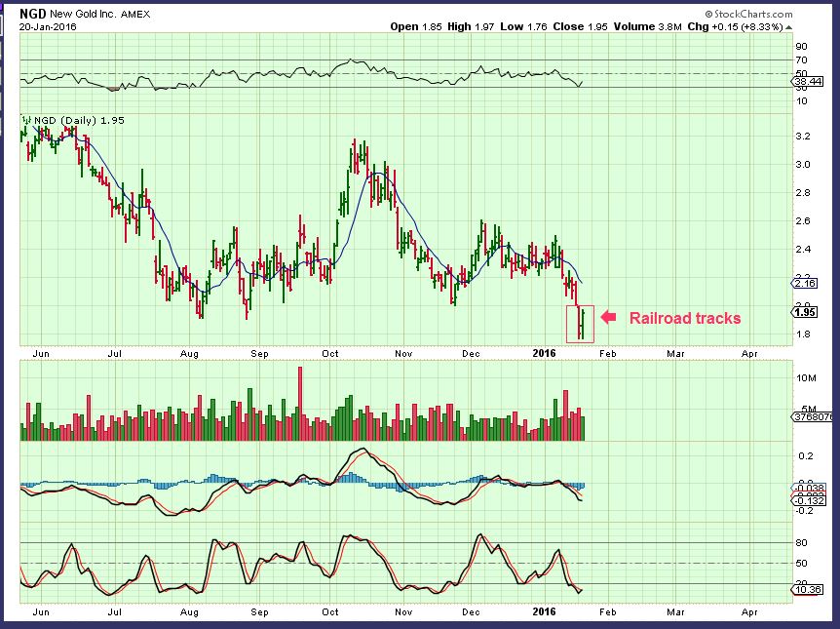The height and width of the screenshot is (629, 840).
Task: Click the Railroad tracks annotation text
Action: click(684, 318)
